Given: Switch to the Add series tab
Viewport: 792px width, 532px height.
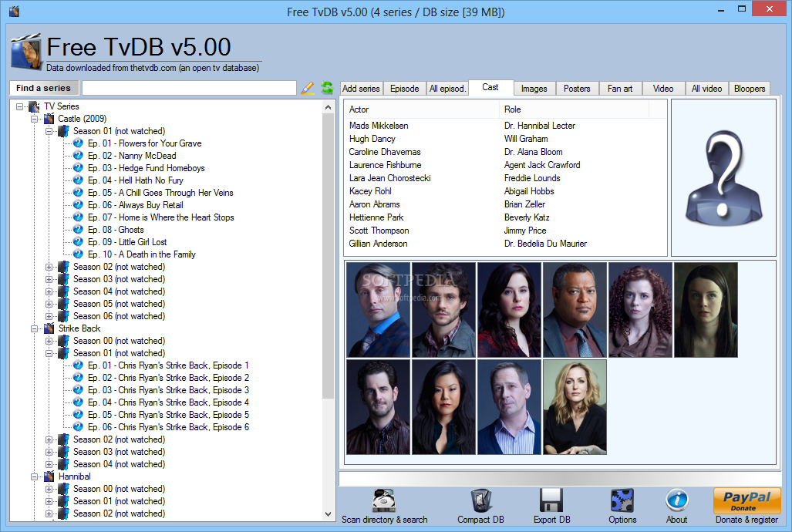Looking at the screenshot, I should 361,89.
